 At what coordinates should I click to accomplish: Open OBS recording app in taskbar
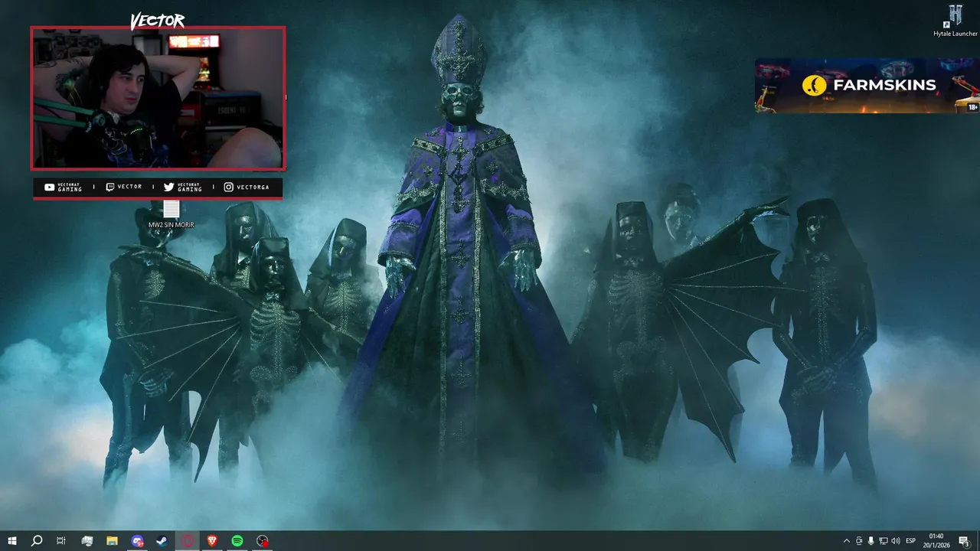[x=263, y=541]
